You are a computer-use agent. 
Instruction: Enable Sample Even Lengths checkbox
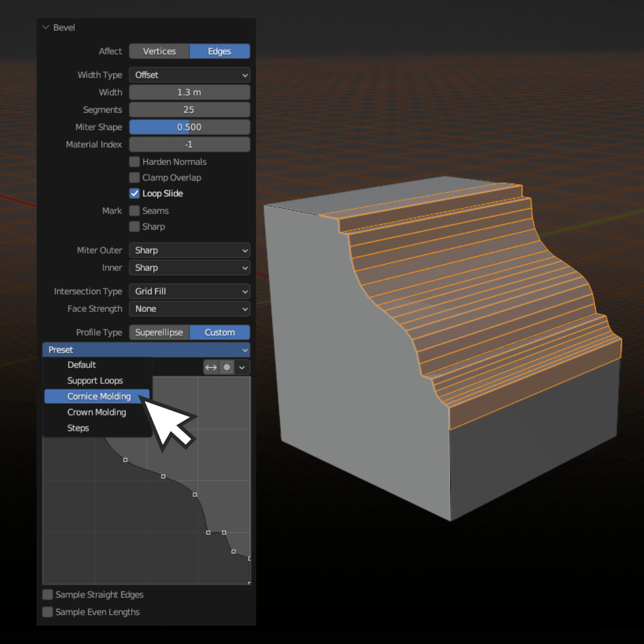[x=48, y=612]
